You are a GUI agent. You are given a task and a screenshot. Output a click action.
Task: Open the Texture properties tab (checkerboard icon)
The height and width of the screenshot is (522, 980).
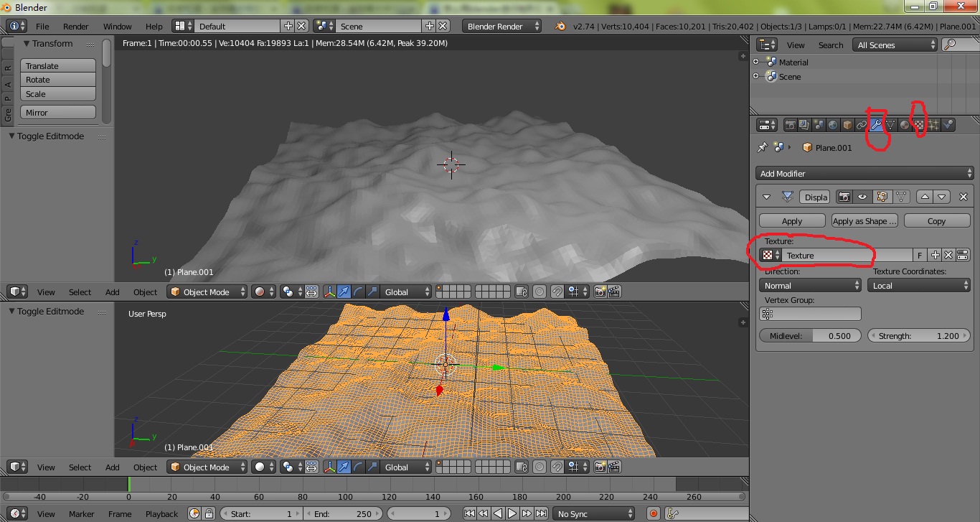(919, 125)
